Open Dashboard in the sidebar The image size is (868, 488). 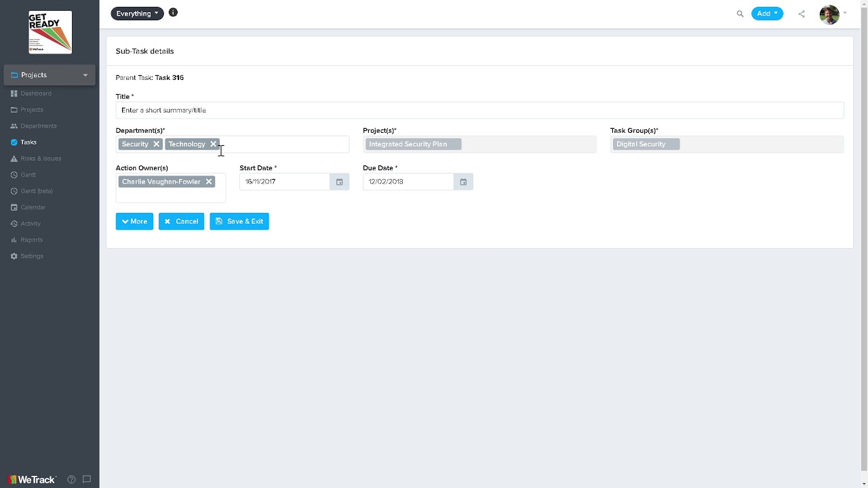point(31,94)
